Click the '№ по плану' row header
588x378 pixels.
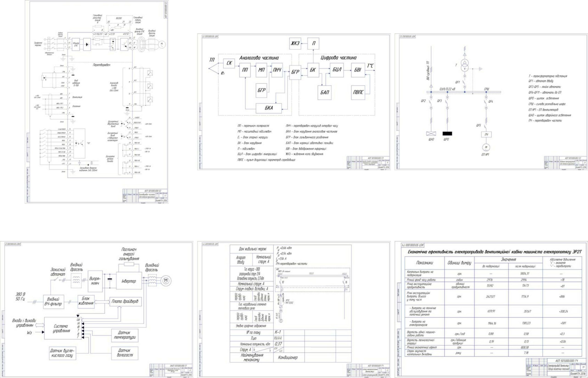point(252,333)
